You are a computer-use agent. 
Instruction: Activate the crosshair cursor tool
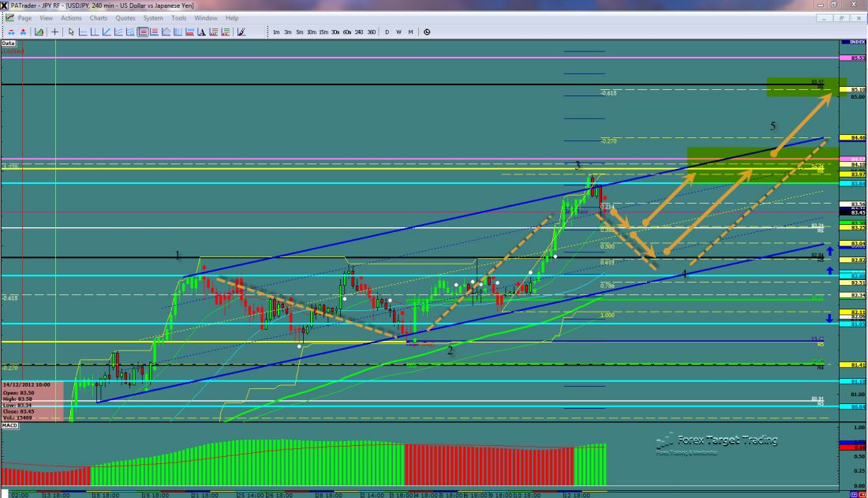pos(55,32)
